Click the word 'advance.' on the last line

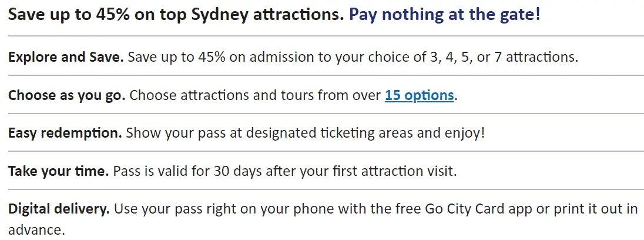point(36,230)
